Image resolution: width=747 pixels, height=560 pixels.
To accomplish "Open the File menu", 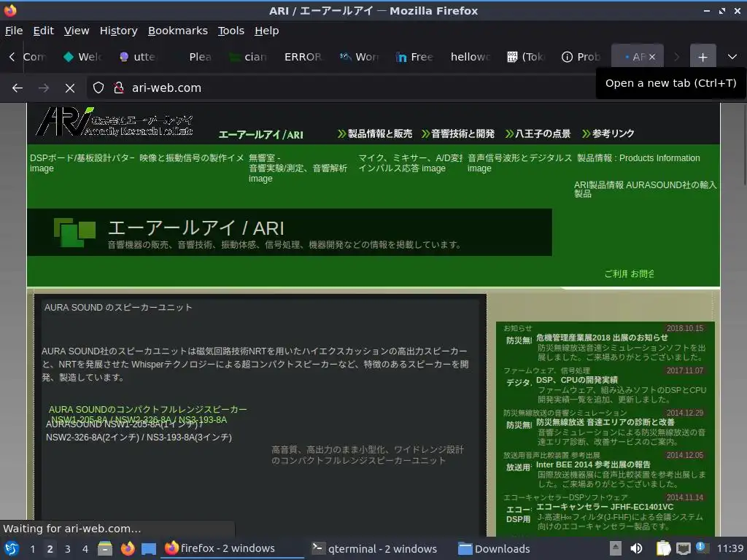I will (x=14, y=31).
